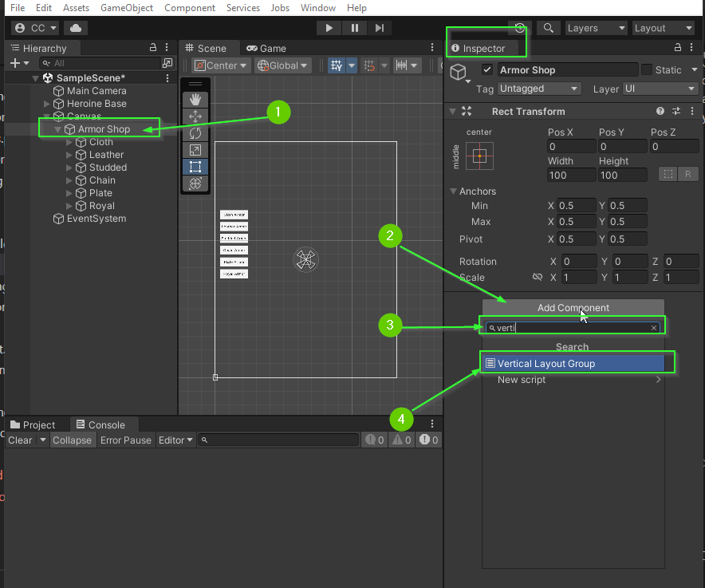The image size is (705, 588).
Task: Open the anchor presets selector in Rect Transform
Action: [479, 156]
